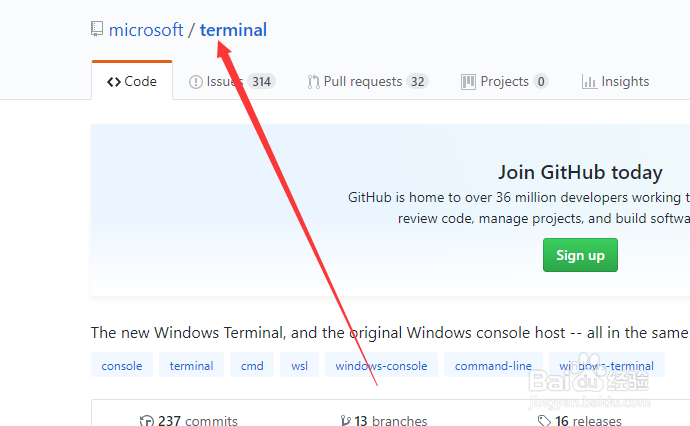
Task: Go to the Projects tab
Action: pyautogui.click(x=504, y=82)
